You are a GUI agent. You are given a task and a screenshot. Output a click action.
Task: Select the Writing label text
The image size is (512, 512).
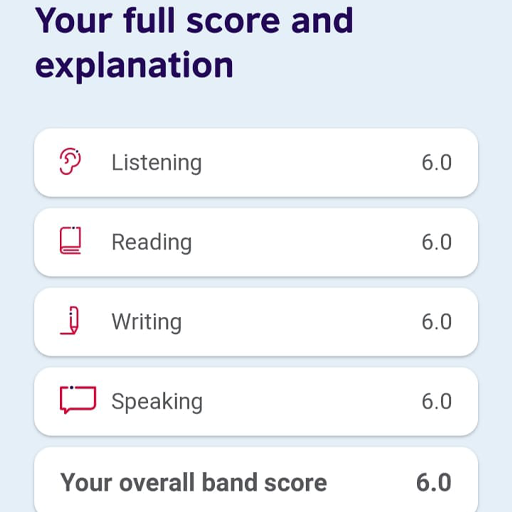click(147, 322)
